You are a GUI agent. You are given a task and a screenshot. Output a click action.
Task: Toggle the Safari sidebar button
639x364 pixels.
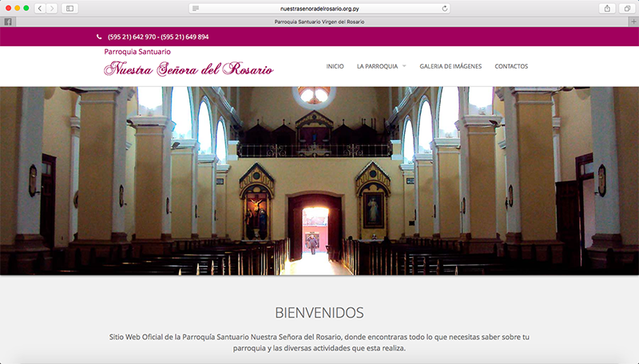(x=69, y=8)
